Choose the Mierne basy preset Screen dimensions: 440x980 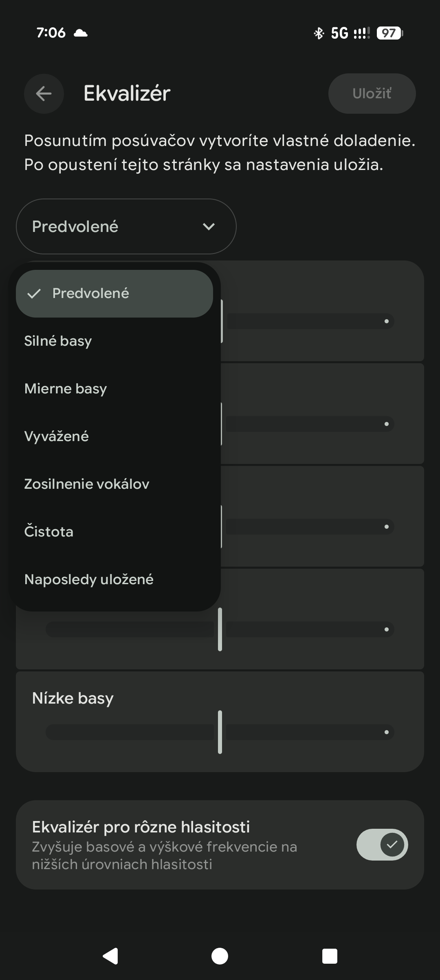[x=66, y=388]
